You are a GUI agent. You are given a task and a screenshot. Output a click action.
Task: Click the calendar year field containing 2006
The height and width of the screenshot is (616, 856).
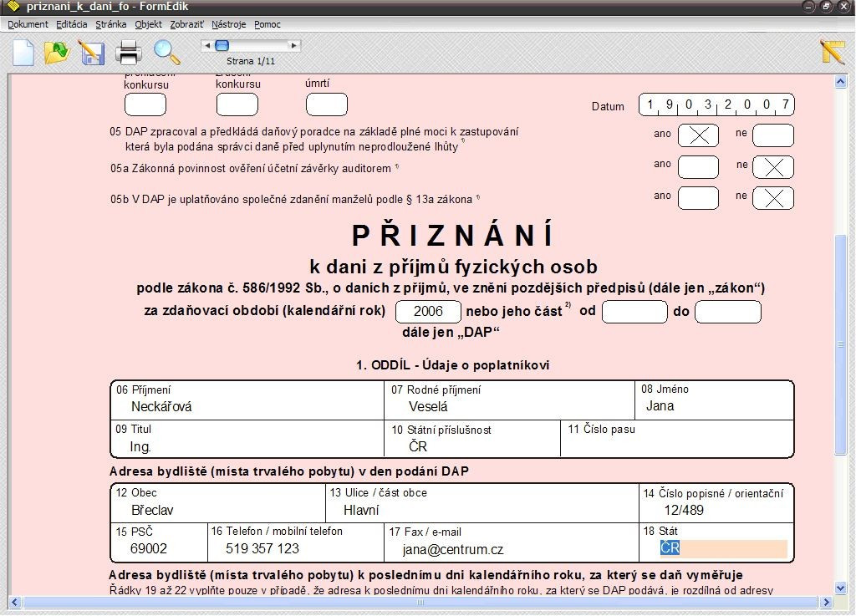[x=428, y=312]
